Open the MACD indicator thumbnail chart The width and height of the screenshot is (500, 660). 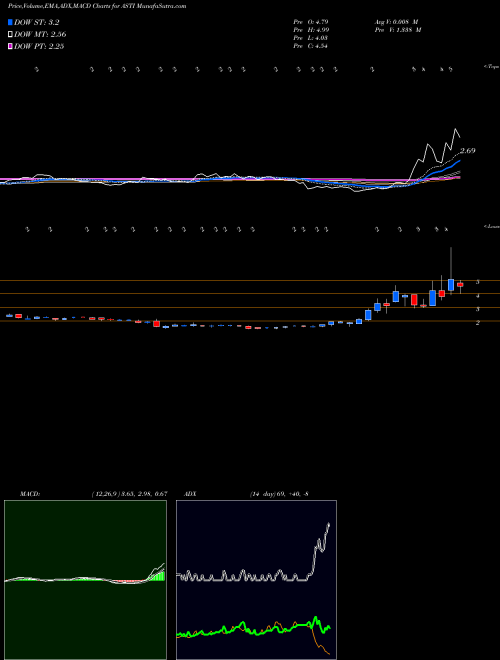pyautogui.click(x=85, y=580)
